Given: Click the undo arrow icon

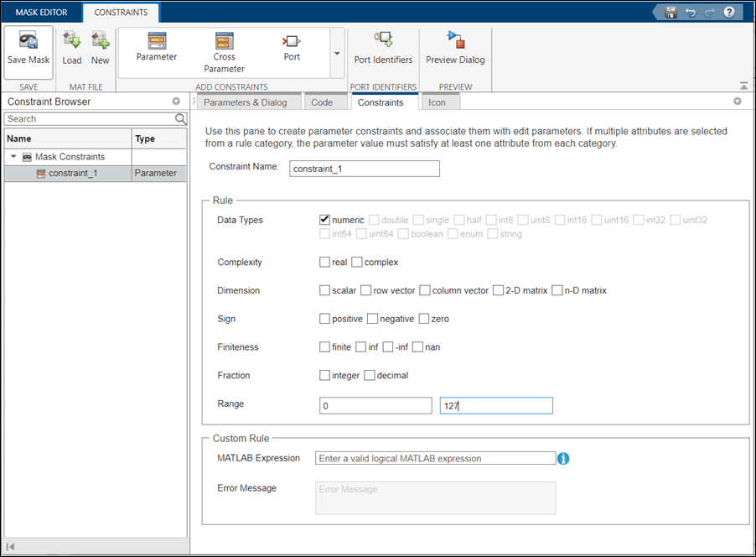Looking at the screenshot, I should [691, 13].
